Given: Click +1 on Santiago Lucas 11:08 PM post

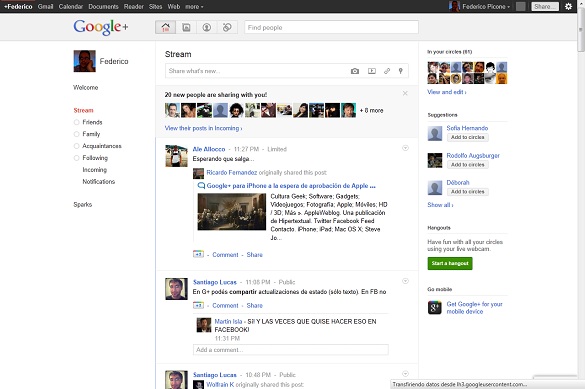Looking at the screenshot, I should click(198, 305).
